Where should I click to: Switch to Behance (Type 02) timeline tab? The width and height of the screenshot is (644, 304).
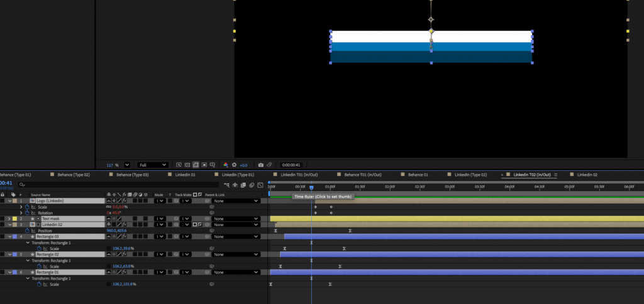74,175
